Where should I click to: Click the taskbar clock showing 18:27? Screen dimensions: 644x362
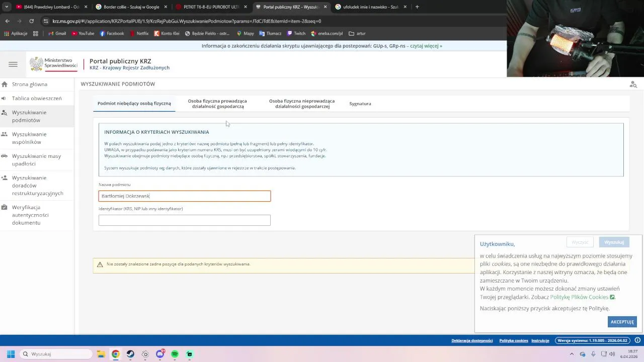pos(629,354)
